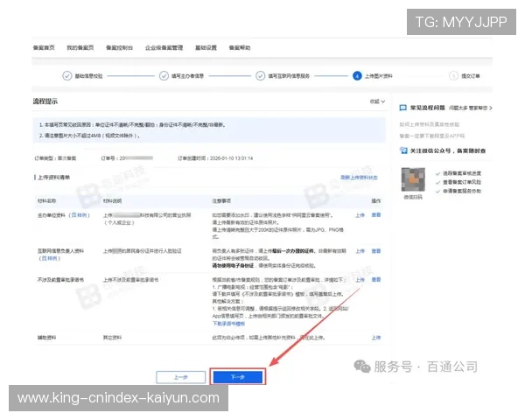Click 上传 in the 主办单位资料 row
Image resolution: width=525 pixels, height=420 pixels.
[x=360, y=215]
